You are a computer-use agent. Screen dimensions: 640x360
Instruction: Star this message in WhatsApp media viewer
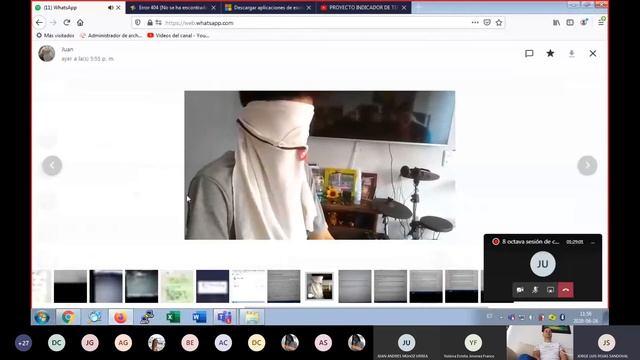pos(550,53)
